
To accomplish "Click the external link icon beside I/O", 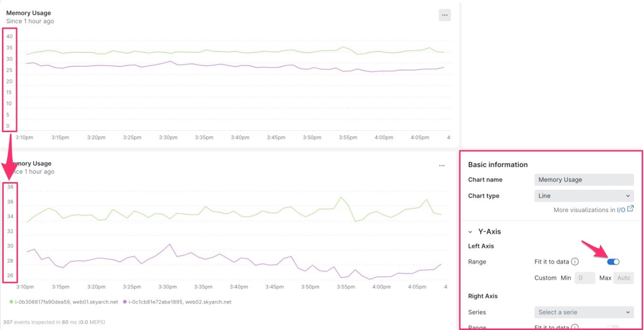I will tap(631, 209).
